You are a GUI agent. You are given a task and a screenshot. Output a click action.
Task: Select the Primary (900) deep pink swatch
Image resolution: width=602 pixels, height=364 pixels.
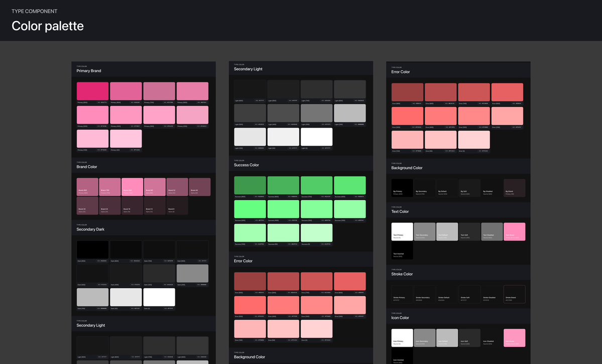click(x=92, y=91)
